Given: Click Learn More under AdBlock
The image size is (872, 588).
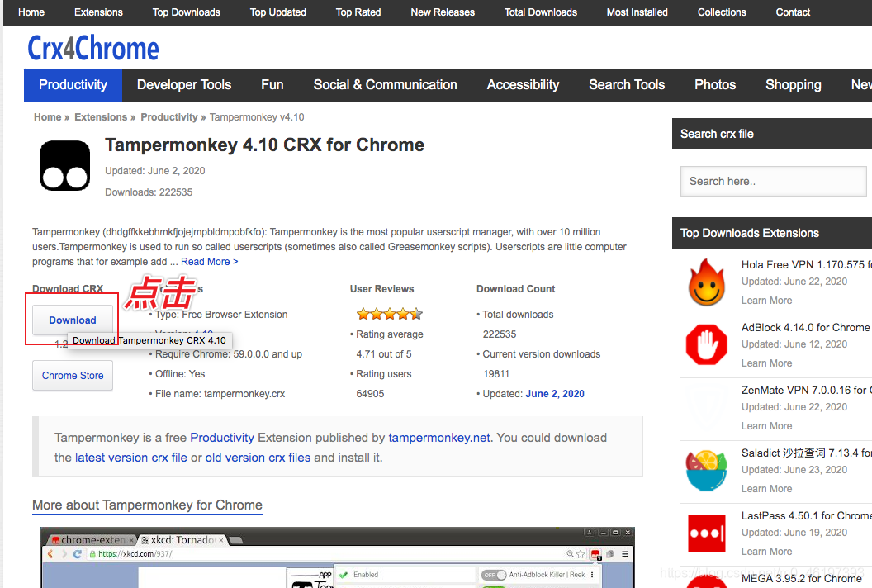Looking at the screenshot, I should 766,363.
